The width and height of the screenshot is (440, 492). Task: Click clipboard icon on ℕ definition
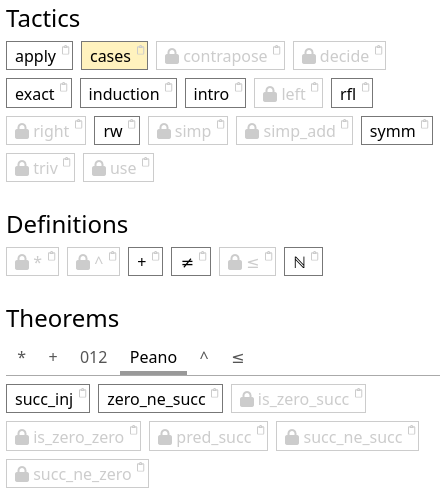point(315,256)
